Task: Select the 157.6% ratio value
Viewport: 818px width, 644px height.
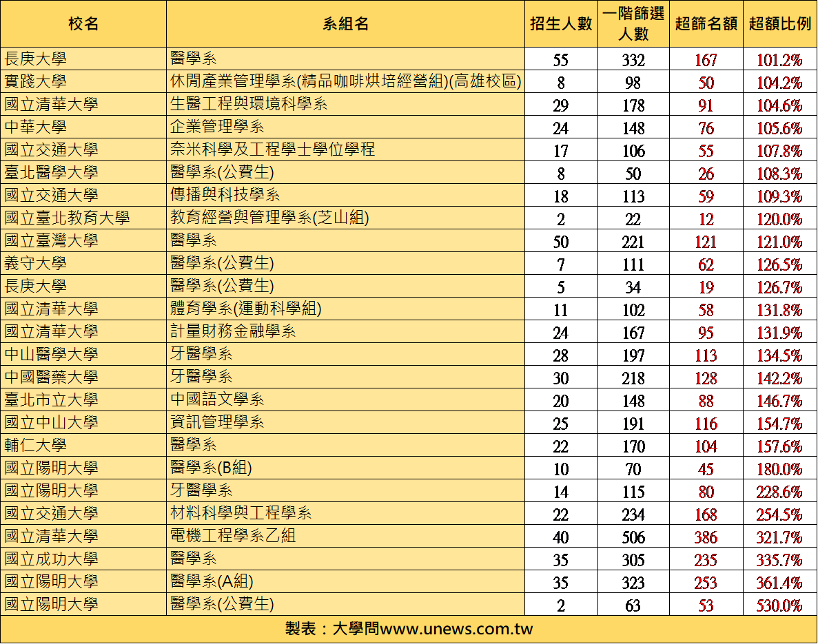Action: (780, 447)
